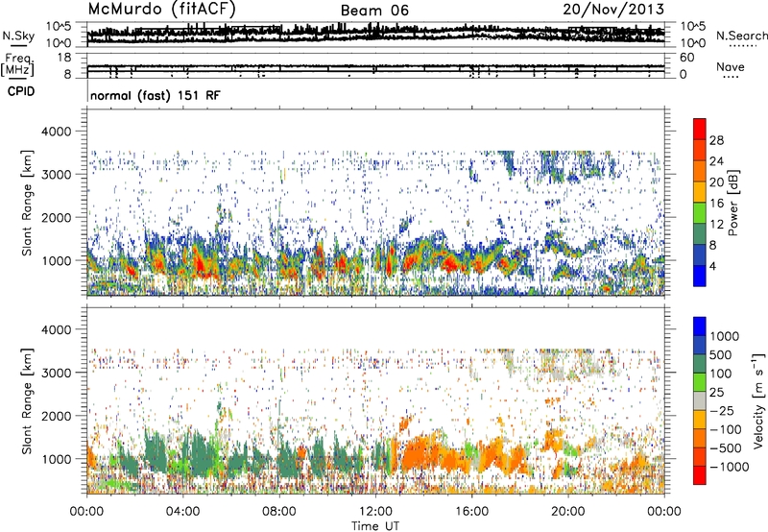Click the '-25' tick on velocity colorbar

pyautogui.click(x=724, y=410)
